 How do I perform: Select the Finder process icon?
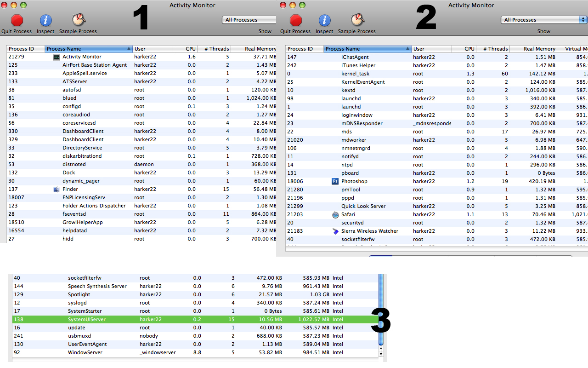(57, 189)
